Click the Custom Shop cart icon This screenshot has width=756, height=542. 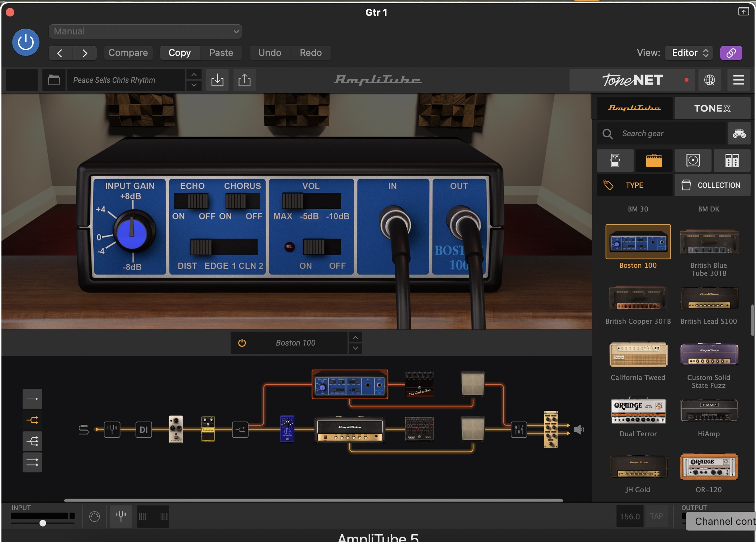click(x=739, y=133)
